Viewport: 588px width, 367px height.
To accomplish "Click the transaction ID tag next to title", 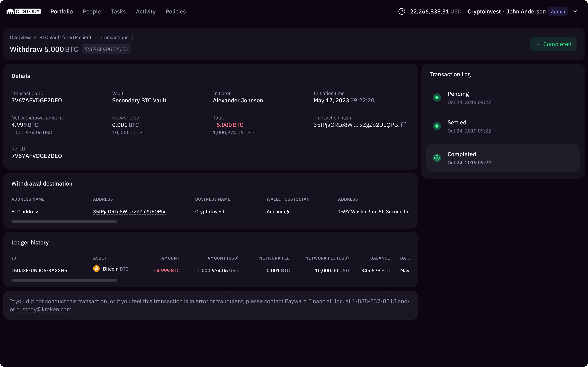I will pyautogui.click(x=106, y=49).
